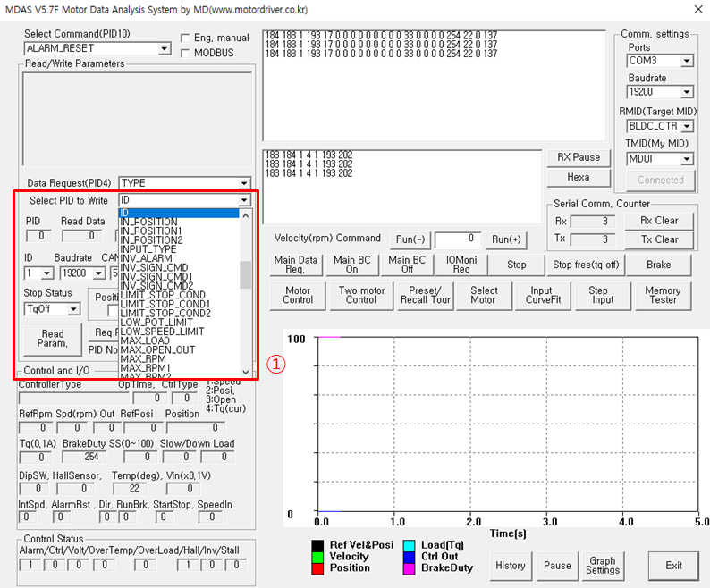The height and width of the screenshot is (588, 710).
Task: Enable the Eng. manual checkbox
Action: point(185,38)
